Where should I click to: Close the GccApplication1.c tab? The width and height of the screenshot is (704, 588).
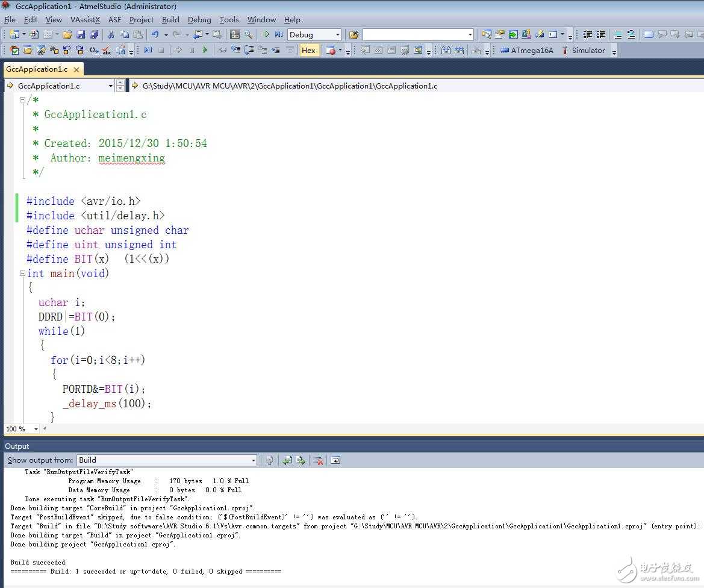point(76,70)
